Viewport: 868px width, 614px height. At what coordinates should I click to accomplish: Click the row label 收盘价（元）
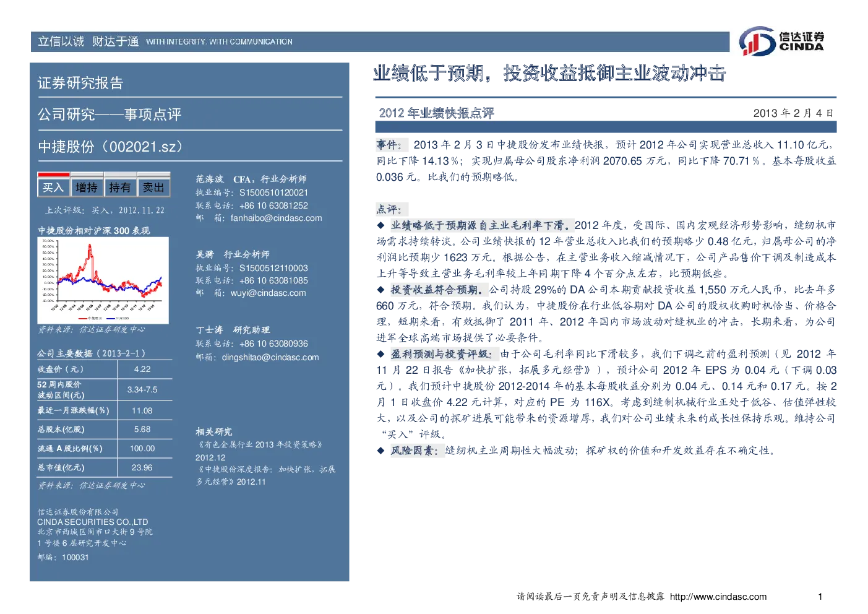tap(61, 369)
